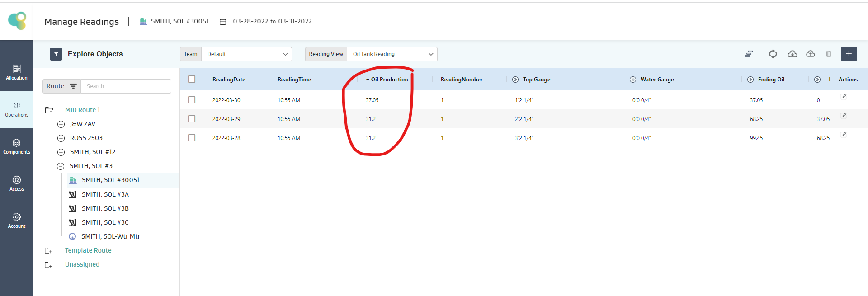Open Allocation in the sidebar
The width and height of the screenshot is (868, 296).
coord(17,72)
